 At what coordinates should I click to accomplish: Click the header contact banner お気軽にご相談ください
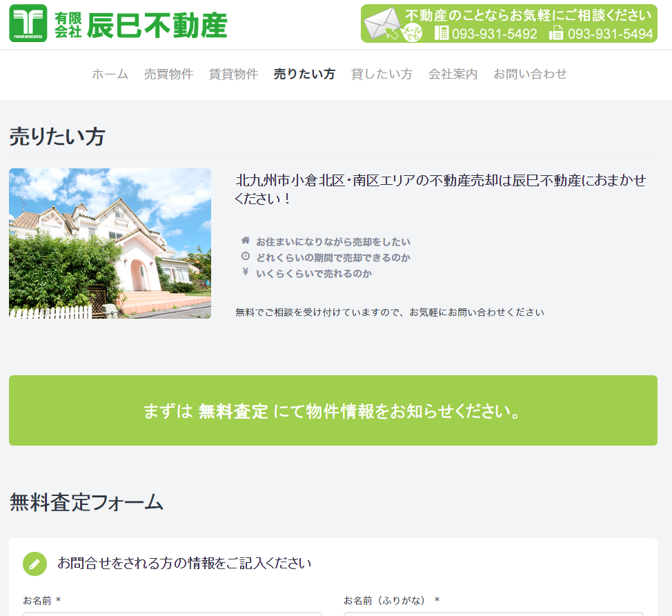pyautogui.click(x=508, y=23)
